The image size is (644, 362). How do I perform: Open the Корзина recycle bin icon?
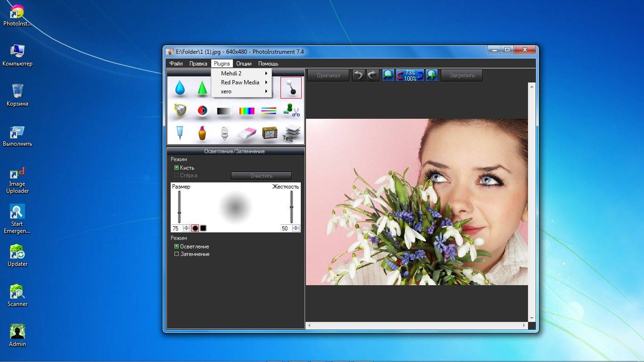coord(17,96)
